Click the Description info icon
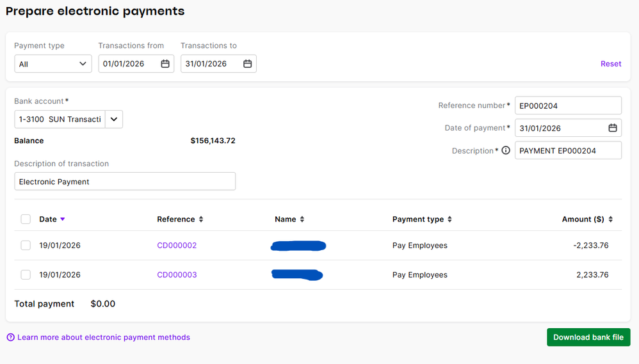The width and height of the screenshot is (639, 364). click(506, 151)
